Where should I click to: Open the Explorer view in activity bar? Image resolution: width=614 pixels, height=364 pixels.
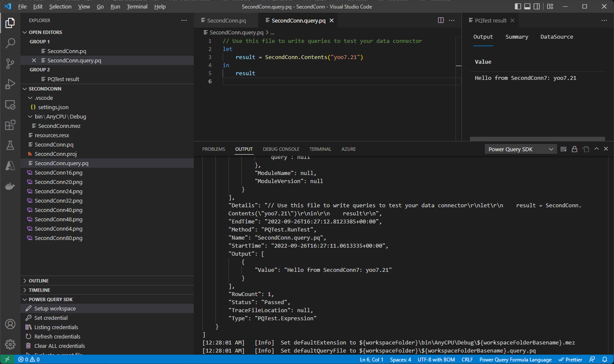tap(10, 23)
